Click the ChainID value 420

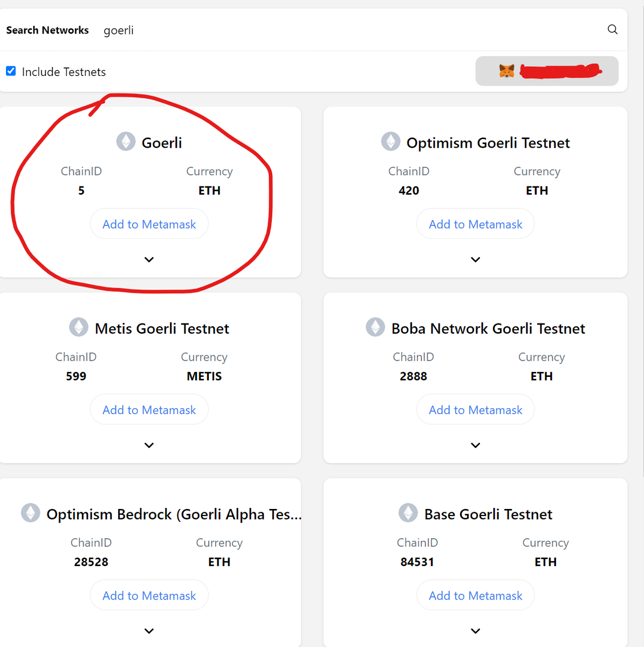409,190
